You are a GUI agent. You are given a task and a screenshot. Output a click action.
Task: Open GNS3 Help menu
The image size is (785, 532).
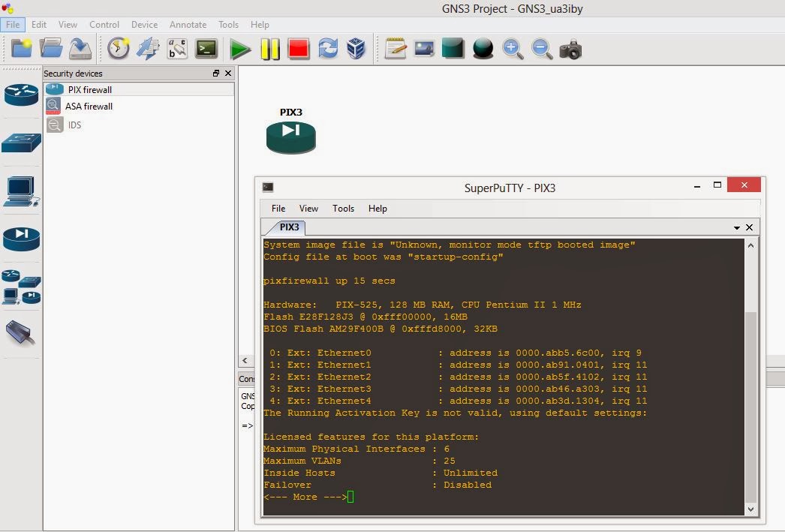pyautogui.click(x=260, y=25)
